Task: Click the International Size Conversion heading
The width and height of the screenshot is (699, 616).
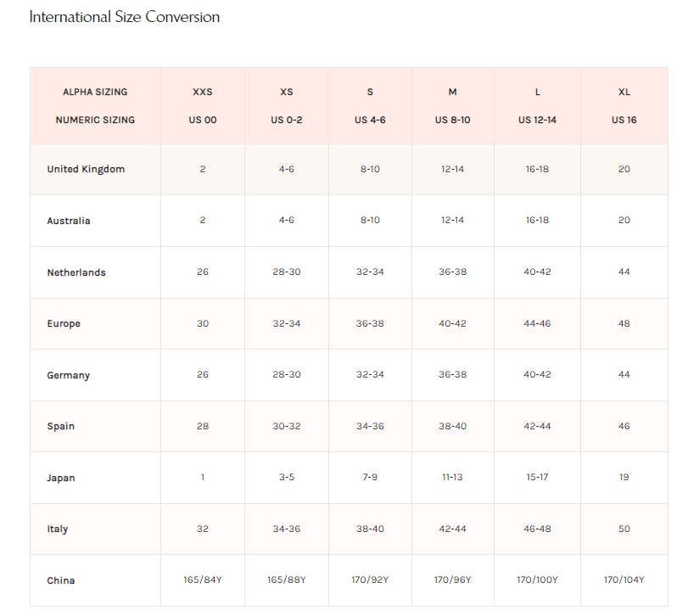Action: [x=125, y=17]
